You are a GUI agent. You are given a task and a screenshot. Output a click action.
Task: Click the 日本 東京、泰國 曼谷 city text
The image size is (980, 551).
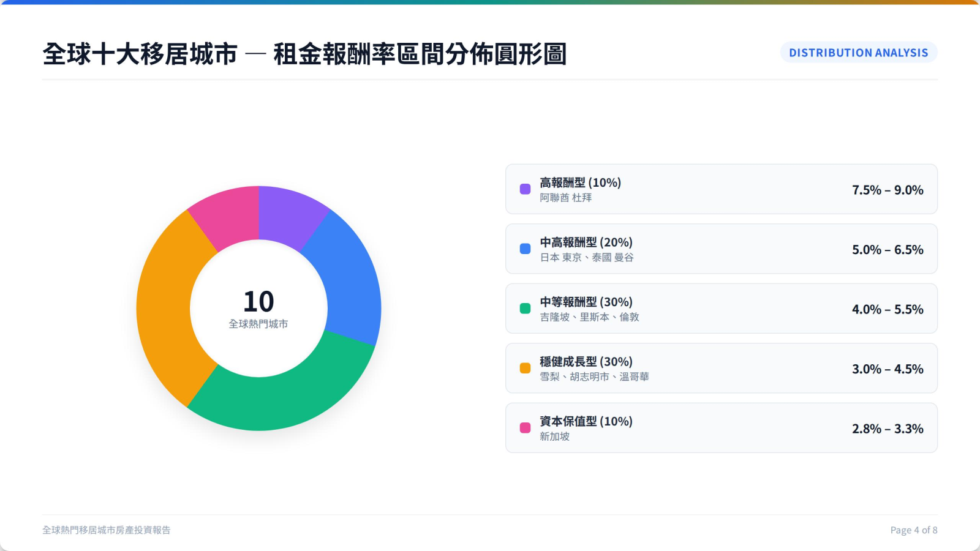587,258
